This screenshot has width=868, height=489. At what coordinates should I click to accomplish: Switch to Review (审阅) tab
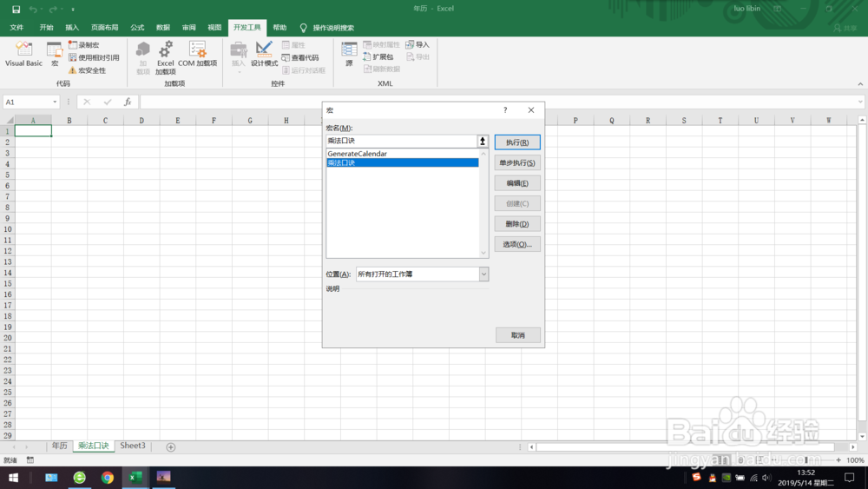(188, 28)
